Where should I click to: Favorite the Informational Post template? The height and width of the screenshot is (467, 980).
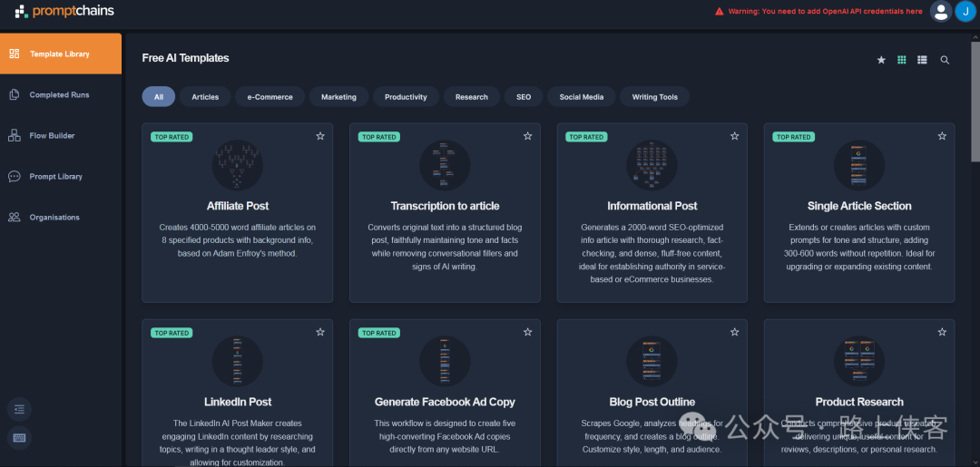[x=734, y=136]
